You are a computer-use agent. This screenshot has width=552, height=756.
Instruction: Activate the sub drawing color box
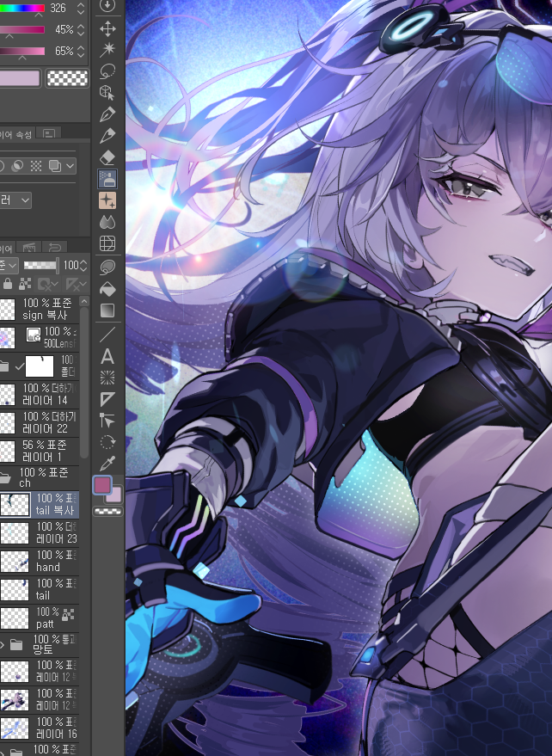coord(114,495)
